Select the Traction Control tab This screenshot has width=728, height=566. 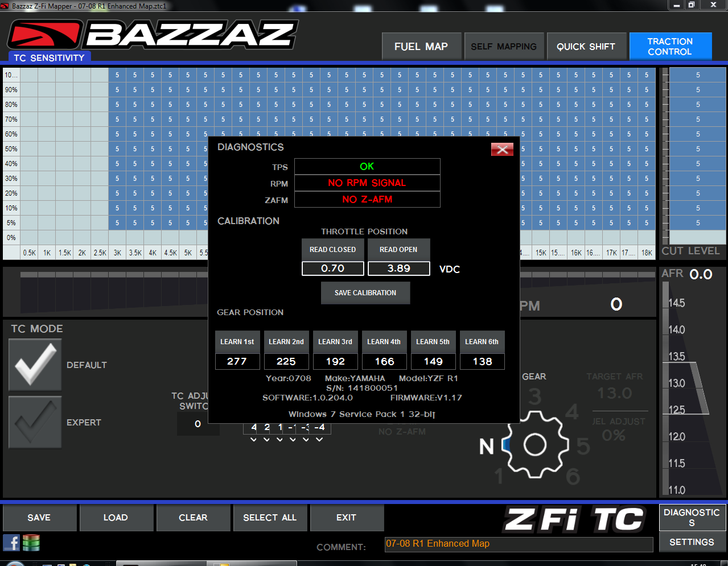coord(670,47)
